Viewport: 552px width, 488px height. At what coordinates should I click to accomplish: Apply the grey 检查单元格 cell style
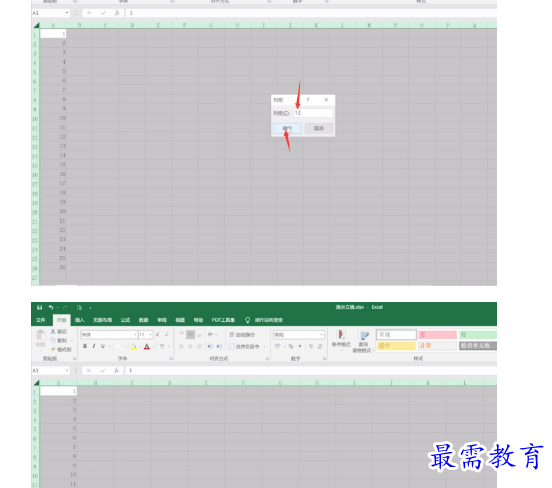tap(478, 346)
